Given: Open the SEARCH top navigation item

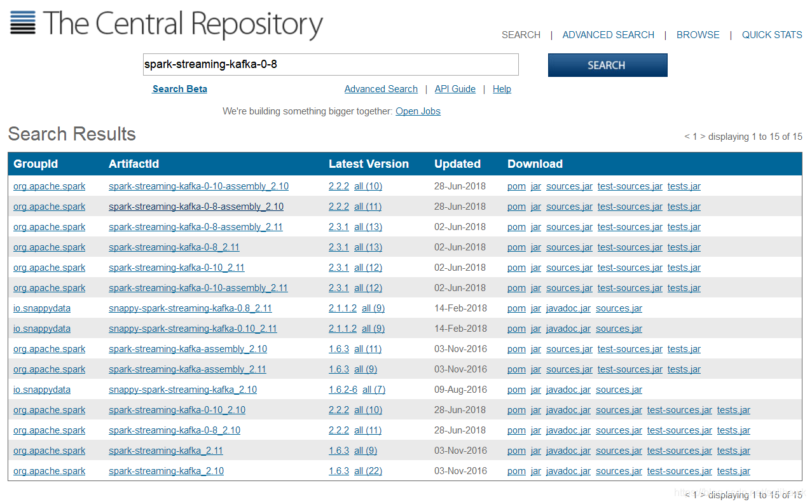Looking at the screenshot, I should tap(521, 35).
